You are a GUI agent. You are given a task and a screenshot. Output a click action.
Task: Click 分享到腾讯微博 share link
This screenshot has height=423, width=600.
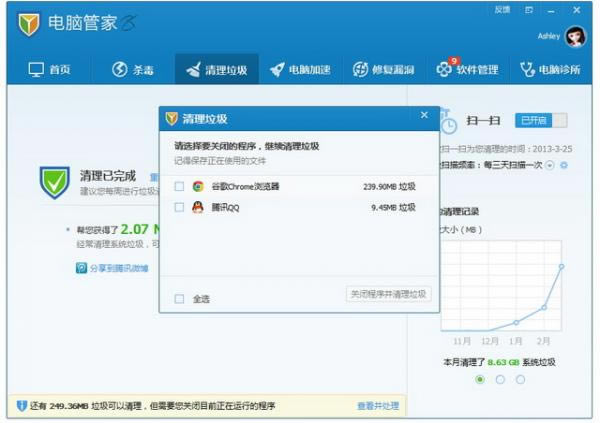point(113,268)
